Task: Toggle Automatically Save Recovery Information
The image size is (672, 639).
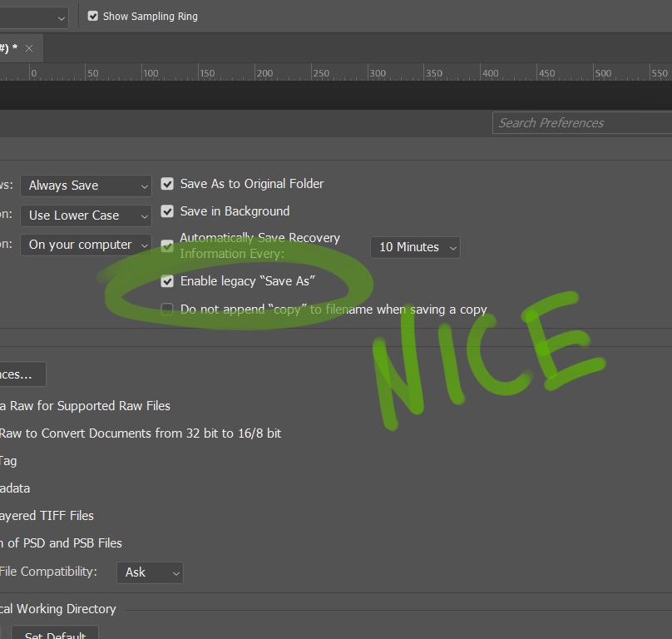Action: (x=167, y=246)
